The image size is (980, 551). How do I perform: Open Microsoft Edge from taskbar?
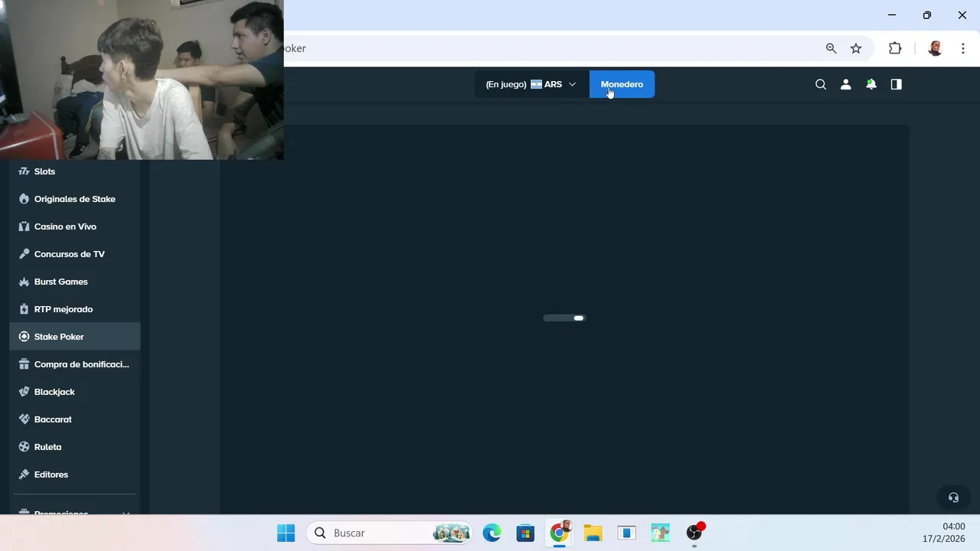(x=492, y=533)
